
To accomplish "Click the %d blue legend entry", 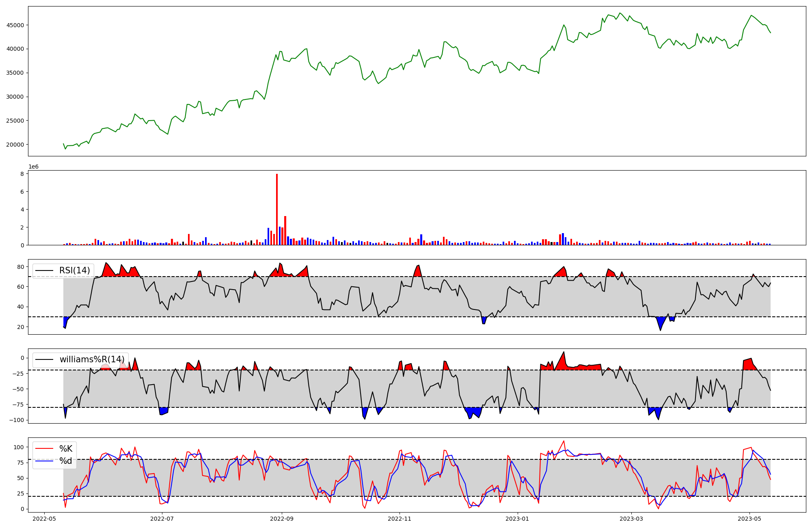I will pos(66,461).
